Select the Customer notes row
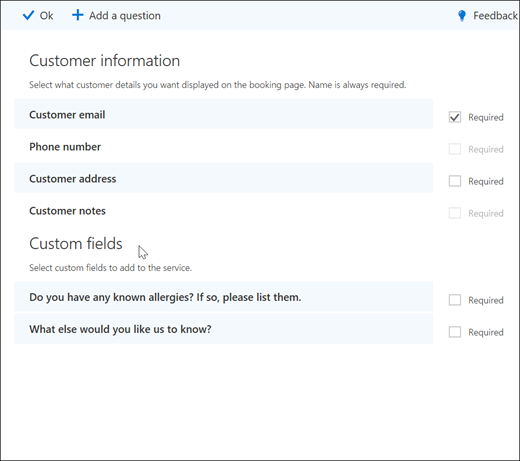This screenshot has height=461, width=520. pyautogui.click(x=223, y=210)
